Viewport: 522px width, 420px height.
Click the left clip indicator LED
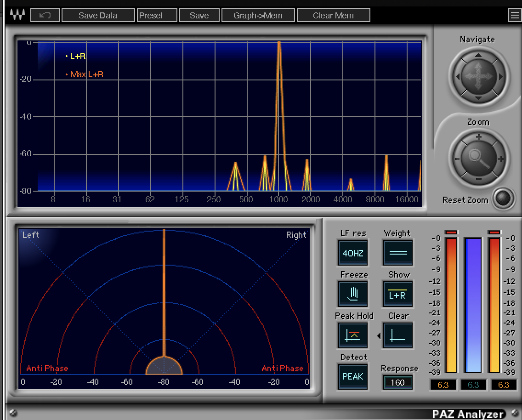451,232
